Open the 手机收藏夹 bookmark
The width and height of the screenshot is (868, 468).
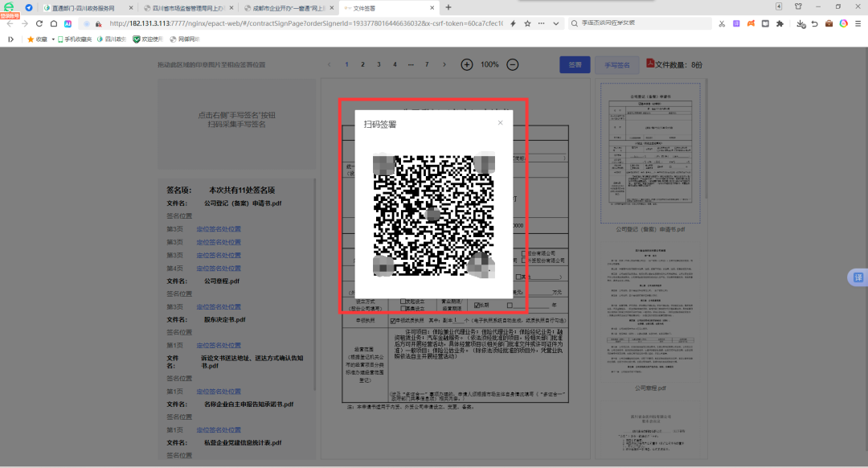(x=75, y=39)
